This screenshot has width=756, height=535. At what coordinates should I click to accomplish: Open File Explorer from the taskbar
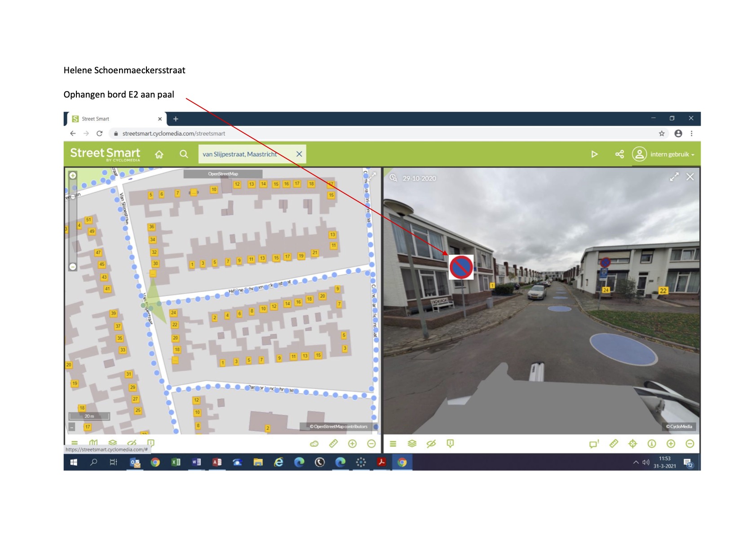pyautogui.click(x=258, y=462)
